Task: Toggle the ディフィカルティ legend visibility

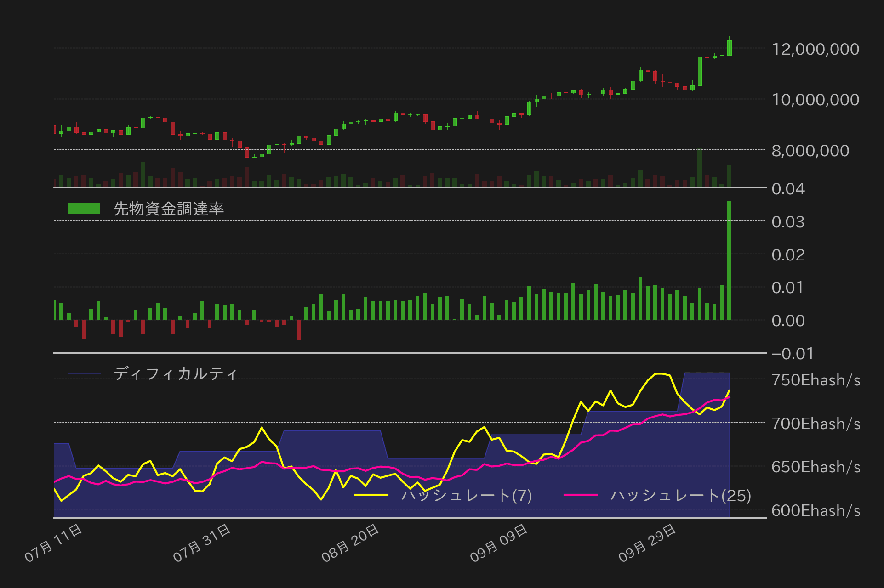Action: tap(176, 373)
